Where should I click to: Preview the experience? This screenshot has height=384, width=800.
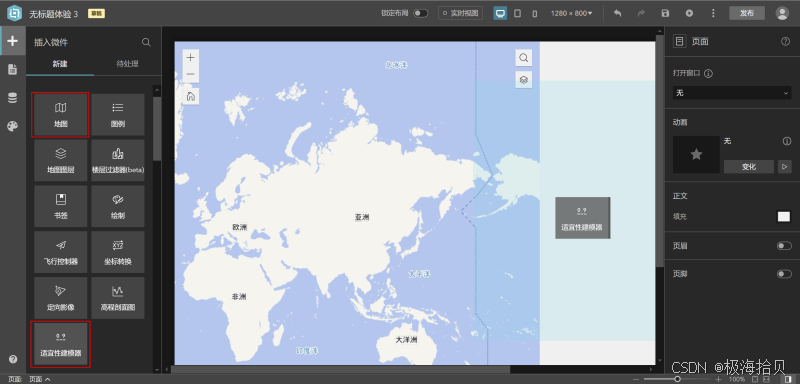pos(689,13)
